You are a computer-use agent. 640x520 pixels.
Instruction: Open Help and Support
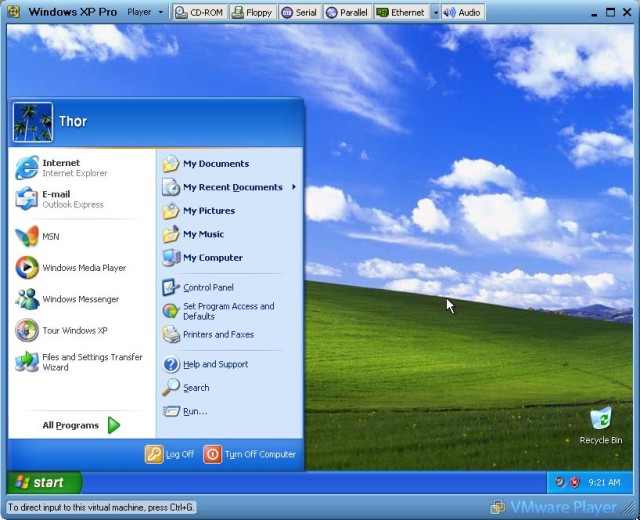[x=205, y=364]
